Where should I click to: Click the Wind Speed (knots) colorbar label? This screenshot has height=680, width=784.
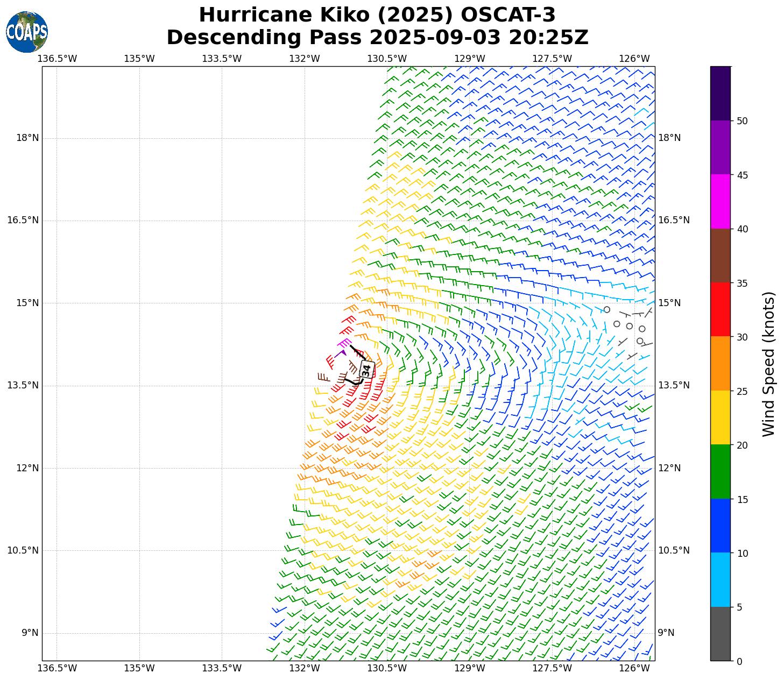769,364
